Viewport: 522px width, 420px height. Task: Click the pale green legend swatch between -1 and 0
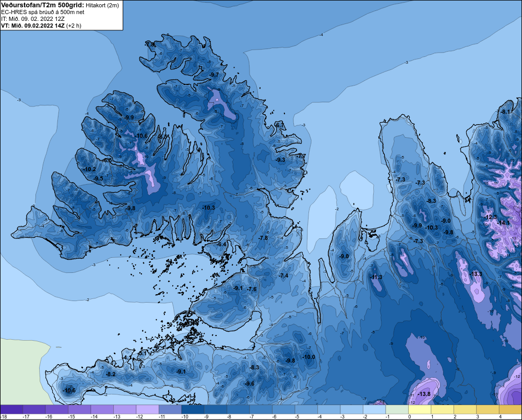[397, 410]
